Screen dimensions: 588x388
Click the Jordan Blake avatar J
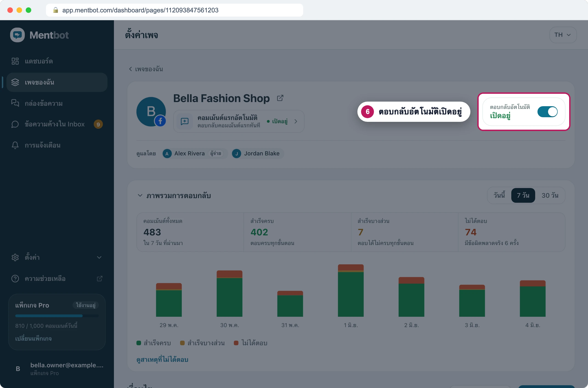click(x=236, y=154)
